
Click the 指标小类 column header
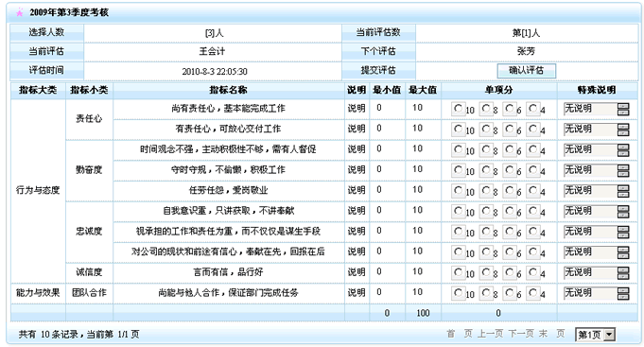coord(89,90)
